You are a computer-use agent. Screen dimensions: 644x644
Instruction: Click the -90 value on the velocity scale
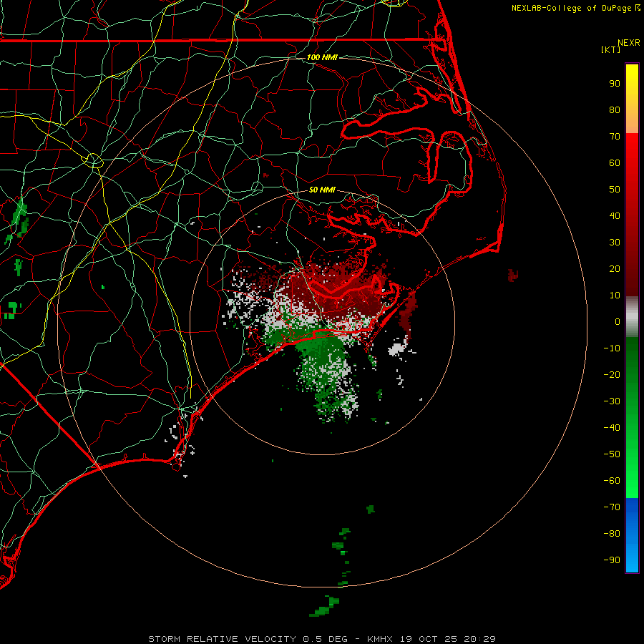pyautogui.click(x=612, y=560)
